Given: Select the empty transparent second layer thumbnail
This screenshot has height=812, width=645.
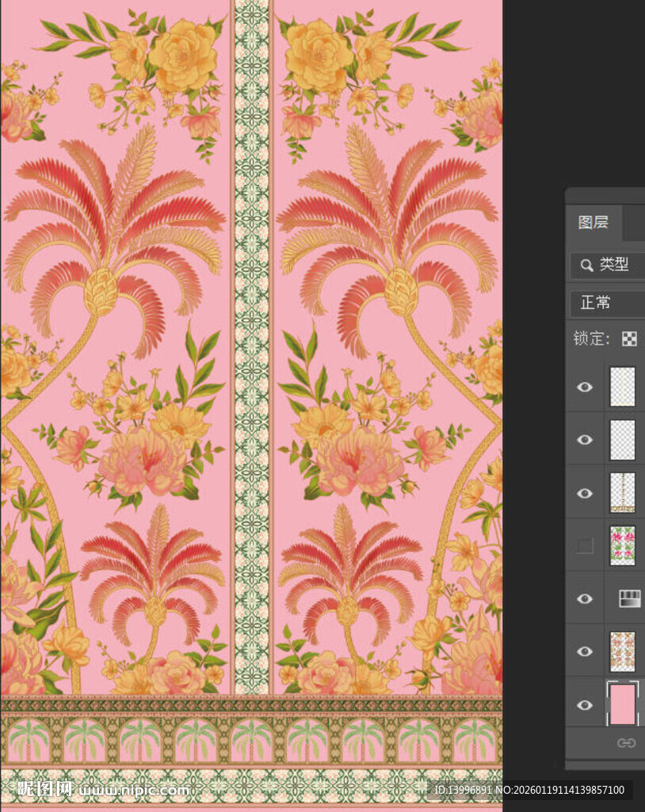Looking at the screenshot, I should 622,440.
